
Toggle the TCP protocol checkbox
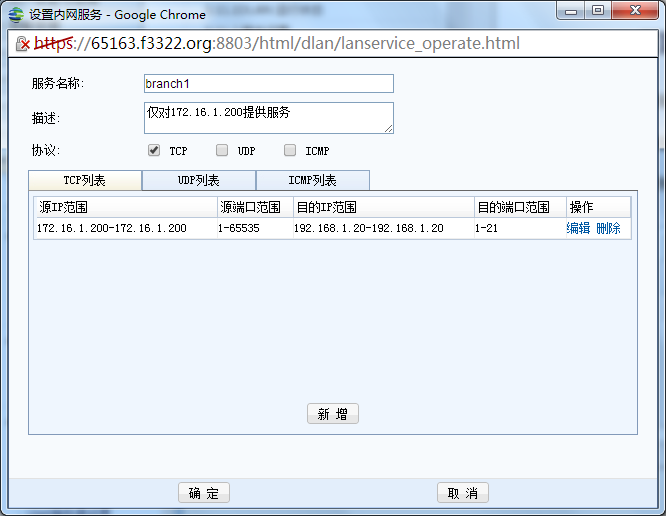tap(154, 150)
